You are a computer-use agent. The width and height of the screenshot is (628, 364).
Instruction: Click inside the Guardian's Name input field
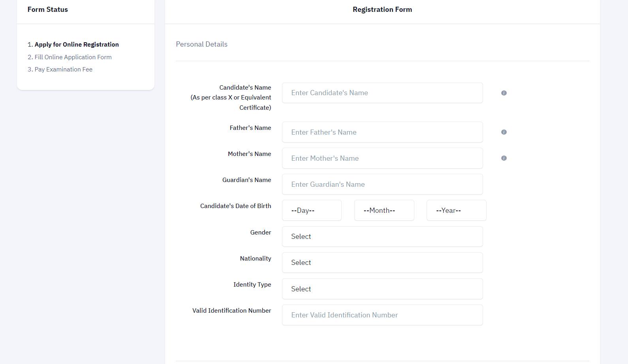pos(382,184)
